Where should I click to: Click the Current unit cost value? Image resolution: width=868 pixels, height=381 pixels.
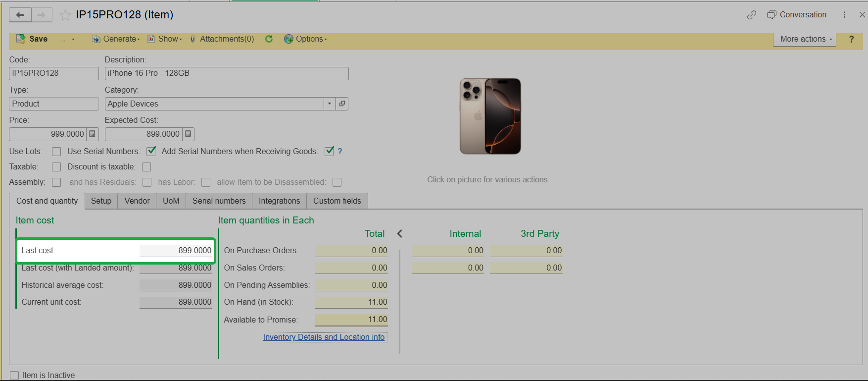(x=176, y=302)
